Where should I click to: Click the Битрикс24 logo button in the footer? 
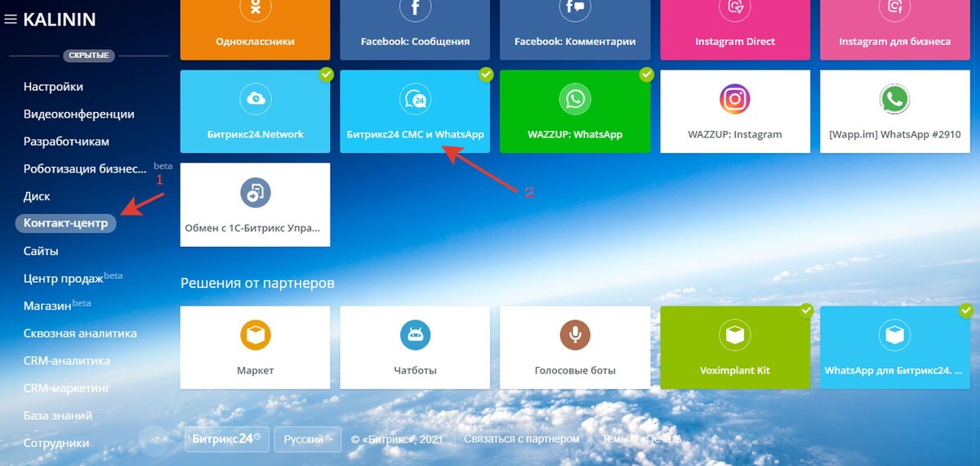(226, 439)
